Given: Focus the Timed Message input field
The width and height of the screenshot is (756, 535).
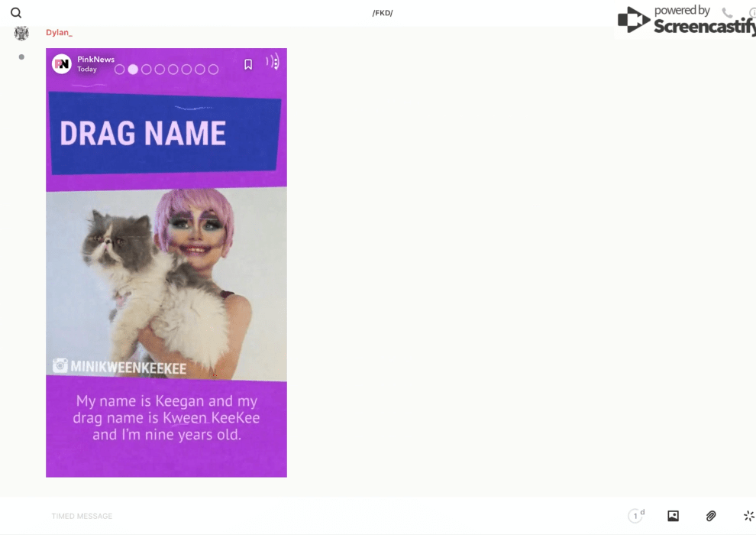Looking at the screenshot, I should pos(305,516).
